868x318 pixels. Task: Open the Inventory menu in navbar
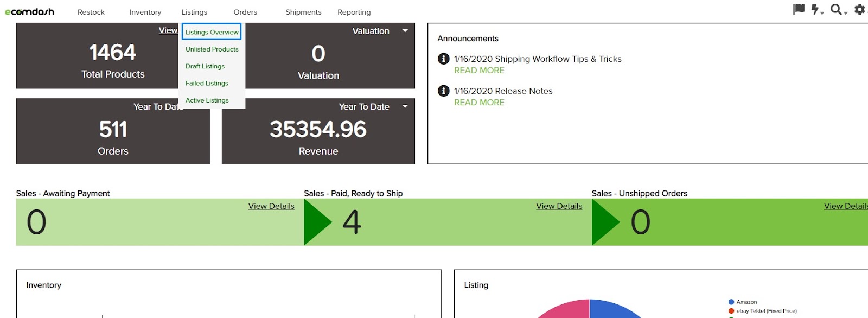(145, 12)
